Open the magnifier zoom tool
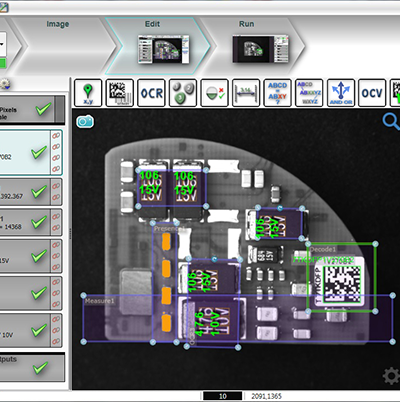The width and height of the screenshot is (400, 402). coord(391,121)
